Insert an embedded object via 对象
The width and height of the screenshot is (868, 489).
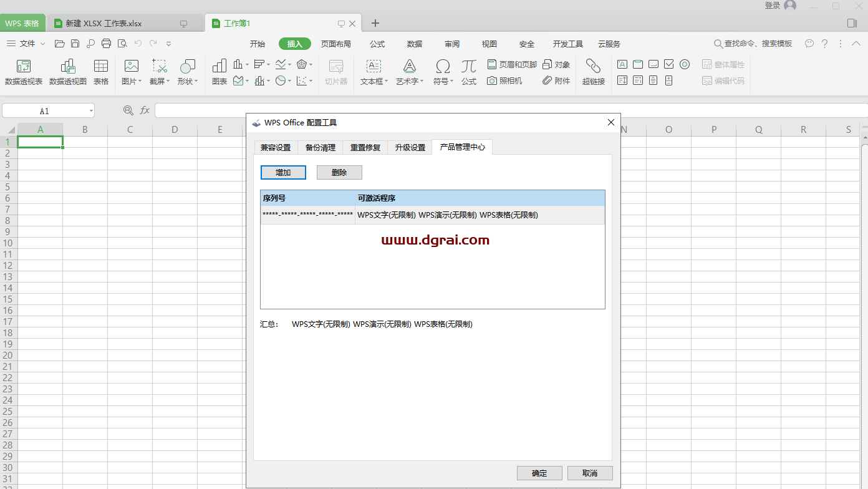[x=556, y=64]
